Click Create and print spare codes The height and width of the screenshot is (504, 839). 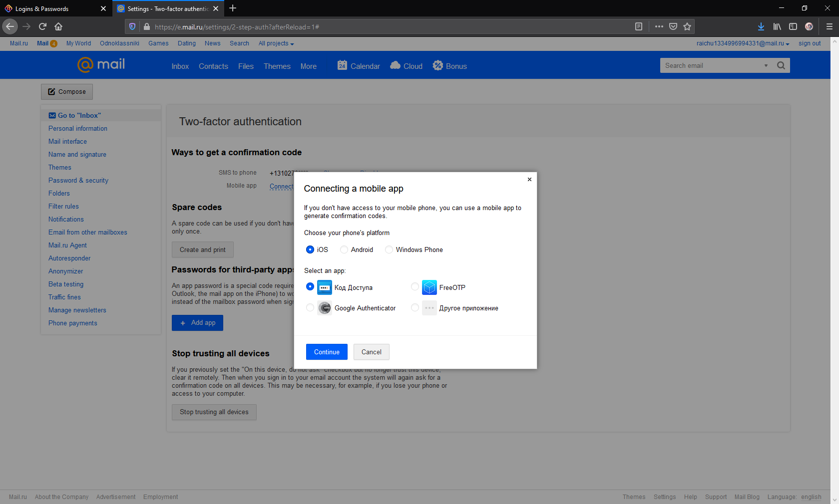click(x=203, y=250)
